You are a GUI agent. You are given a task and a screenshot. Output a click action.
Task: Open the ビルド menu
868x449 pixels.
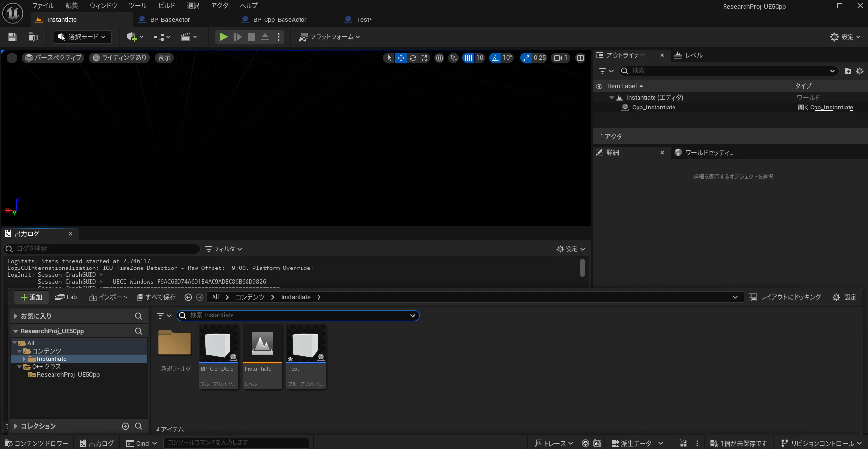pos(167,6)
